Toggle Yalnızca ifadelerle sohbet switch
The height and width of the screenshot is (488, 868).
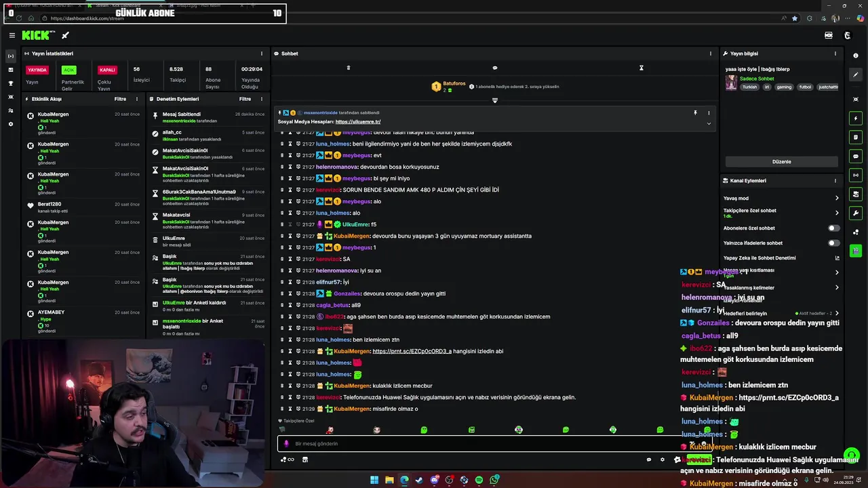833,243
